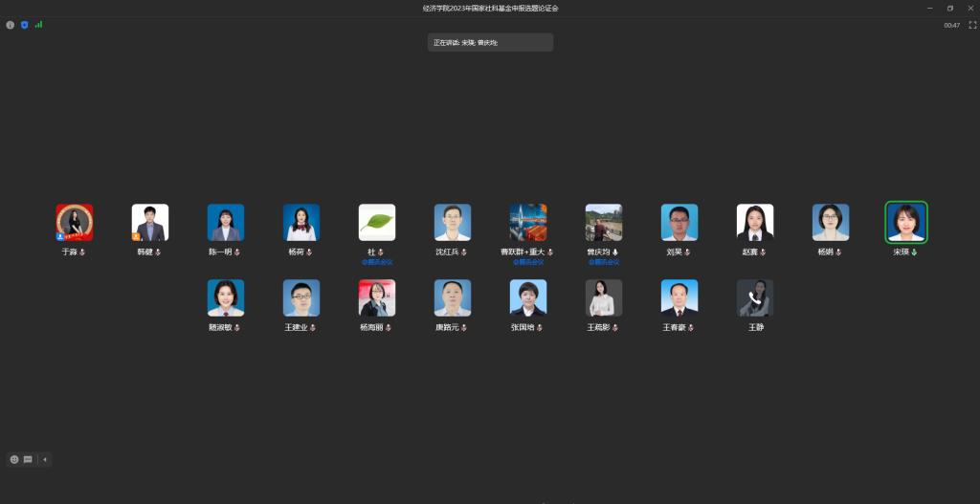980x504 pixels.
Task: Open the meeting info icon
Action: 11,25
